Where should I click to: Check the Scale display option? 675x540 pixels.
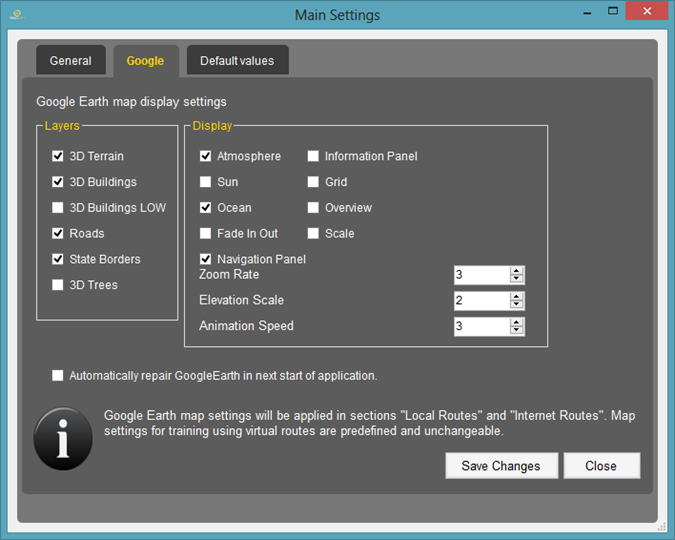click(313, 233)
